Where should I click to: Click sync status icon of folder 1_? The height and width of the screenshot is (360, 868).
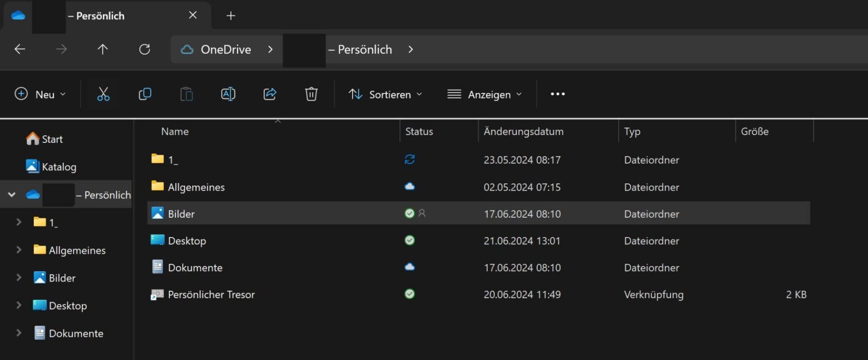[410, 159]
